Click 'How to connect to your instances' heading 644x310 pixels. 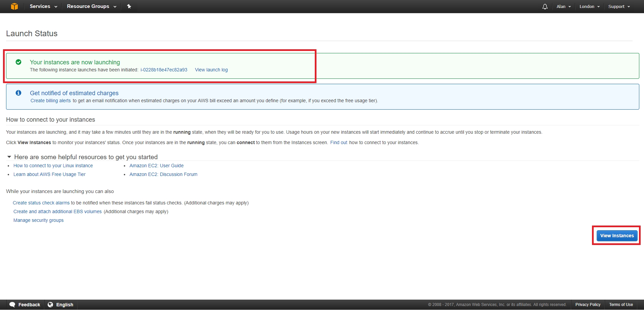pyautogui.click(x=50, y=120)
